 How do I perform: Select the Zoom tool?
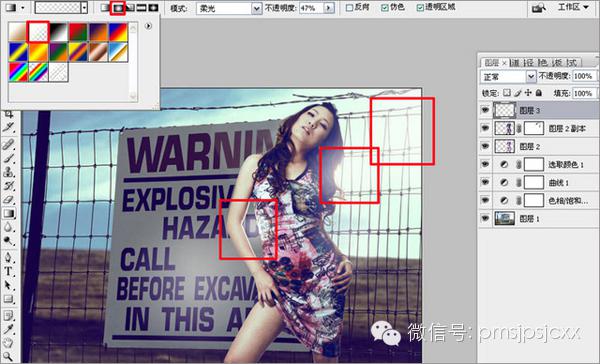8,357
